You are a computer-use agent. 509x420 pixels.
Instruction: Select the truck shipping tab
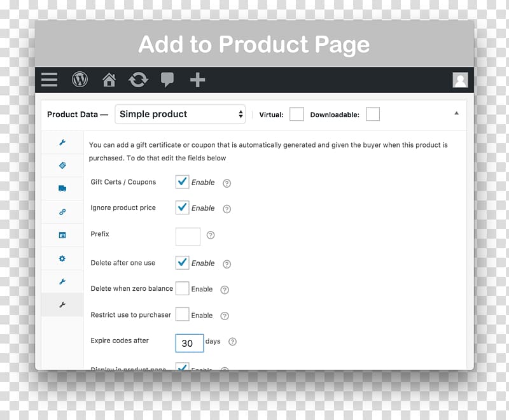pyautogui.click(x=62, y=188)
